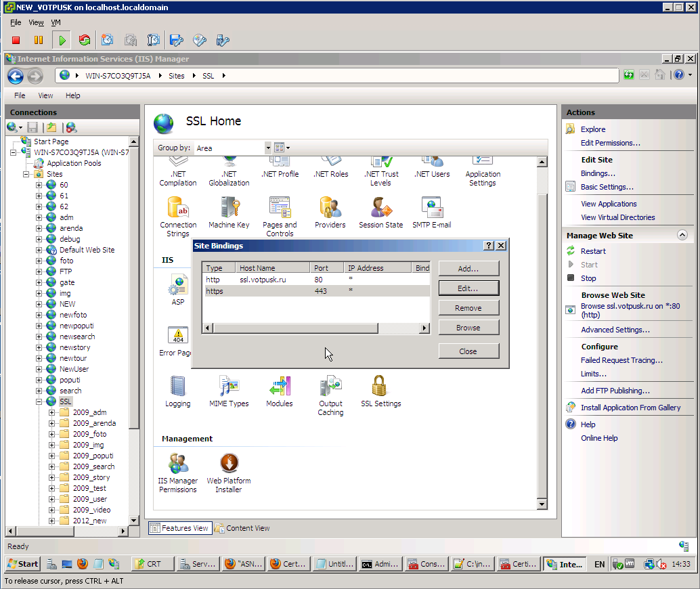Open IIS Manager Permissions feature
The height and width of the screenshot is (589, 700).
[177, 473]
